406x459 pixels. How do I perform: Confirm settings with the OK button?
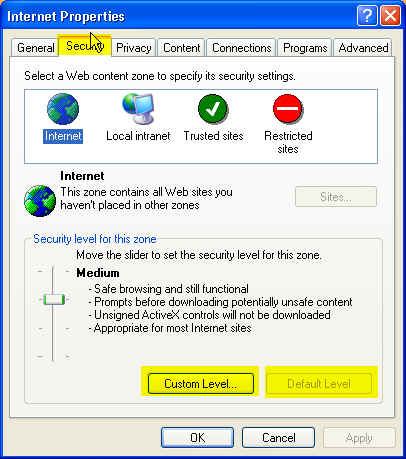(197, 437)
